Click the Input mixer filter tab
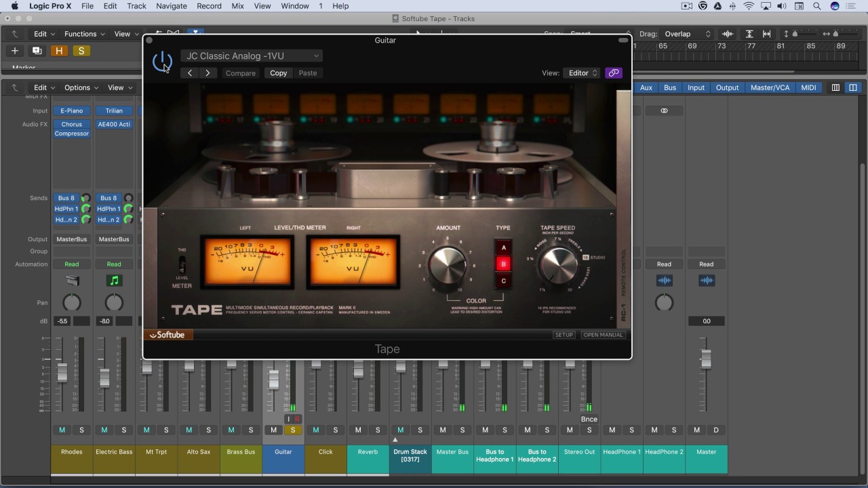Viewport: 868px width, 488px height. 696,87
